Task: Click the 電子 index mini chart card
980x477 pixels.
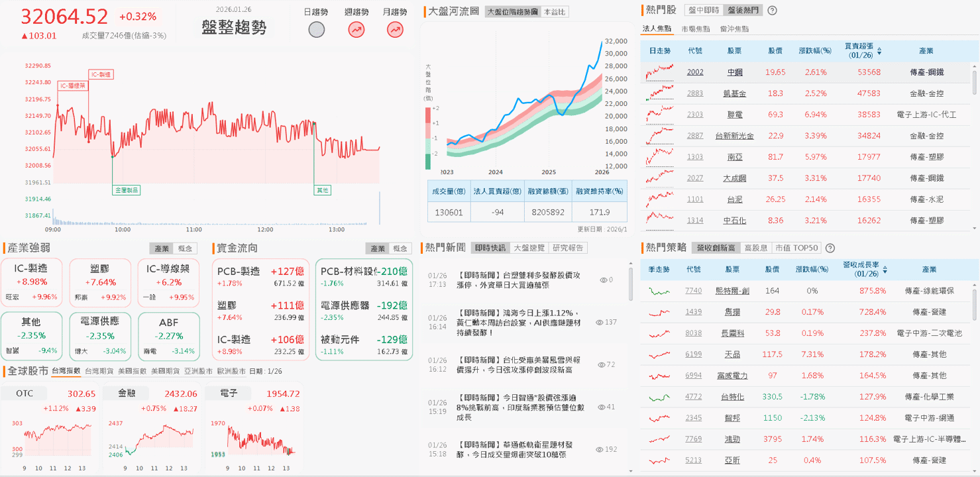Action: [x=253, y=429]
